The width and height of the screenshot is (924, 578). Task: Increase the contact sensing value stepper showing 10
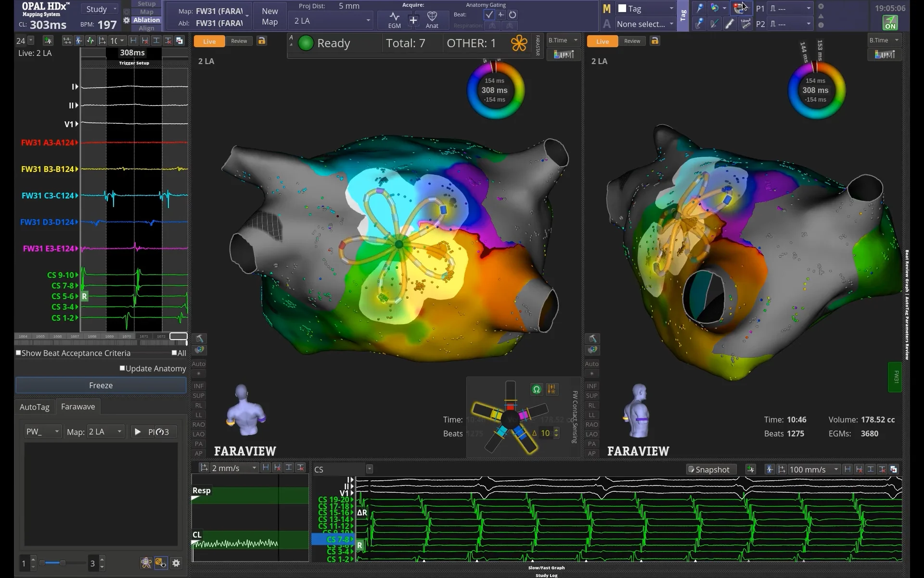point(556,430)
